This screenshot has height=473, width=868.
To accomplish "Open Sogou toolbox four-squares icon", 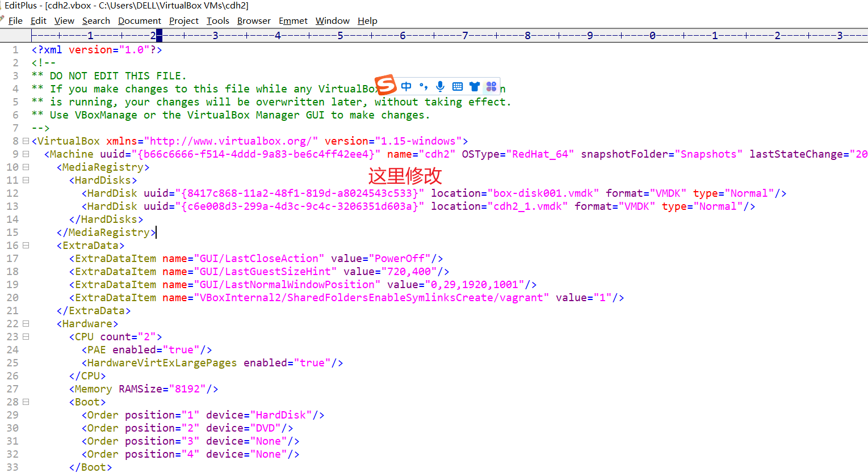I will (492, 87).
